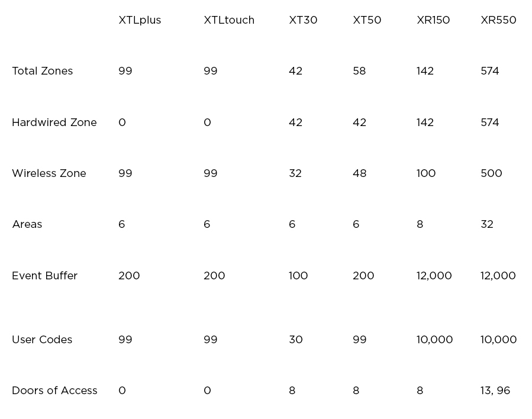Click the XR150 column header
The image size is (532, 419).
433,20
